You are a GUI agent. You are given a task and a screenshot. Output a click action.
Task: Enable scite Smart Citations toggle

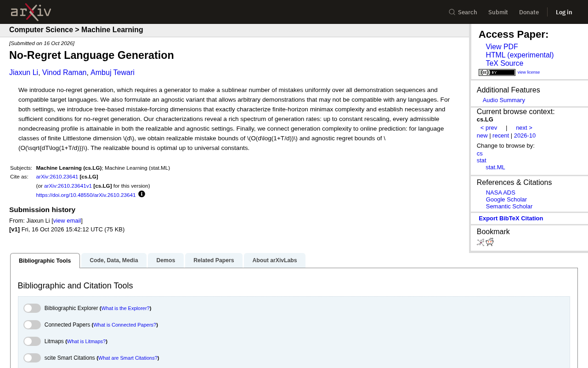pos(32,358)
